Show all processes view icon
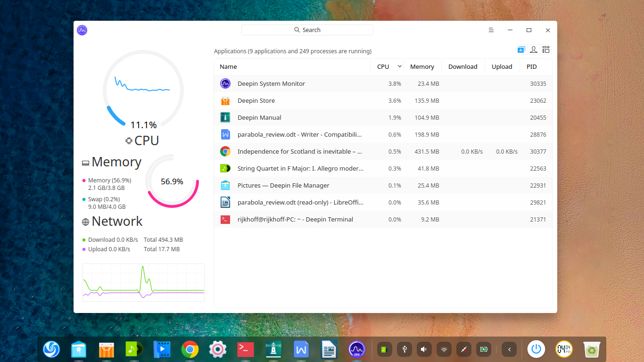Image resolution: width=644 pixels, height=362 pixels. tap(546, 49)
